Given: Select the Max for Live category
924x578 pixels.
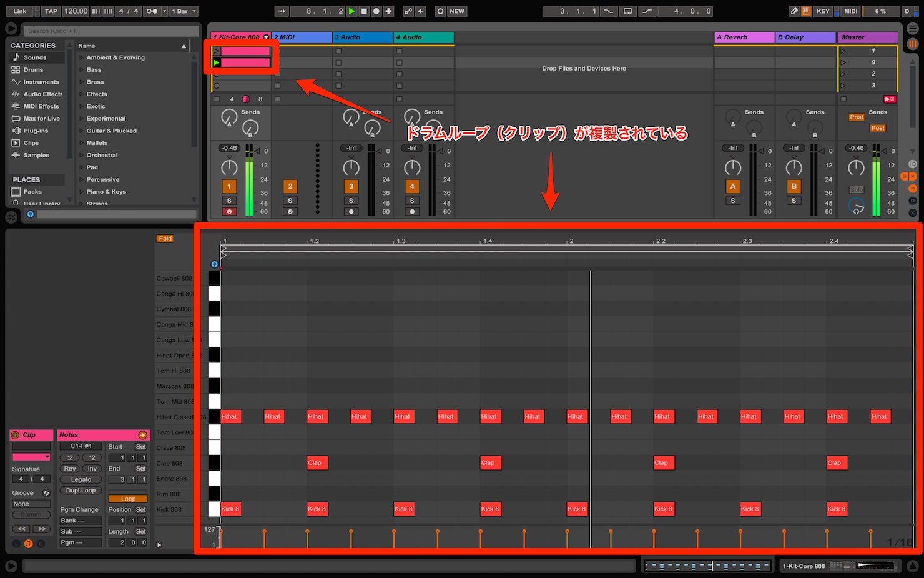Looking at the screenshot, I should (37, 119).
